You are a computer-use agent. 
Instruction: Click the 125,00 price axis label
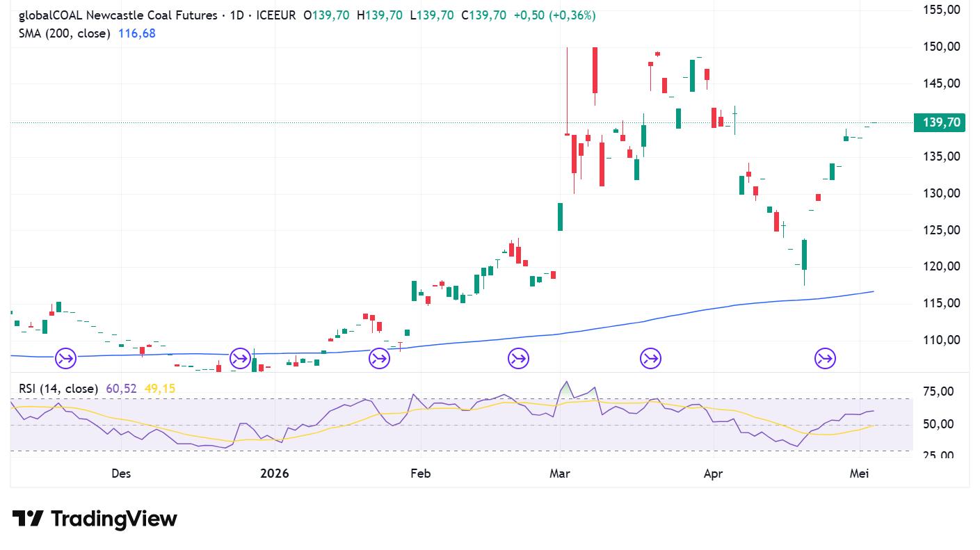click(x=942, y=230)
